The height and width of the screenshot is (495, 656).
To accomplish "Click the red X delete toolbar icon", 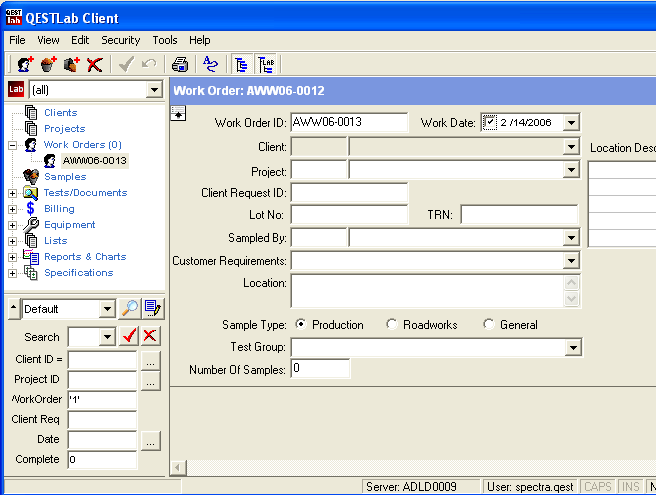I will pyautogui.click(x=95, y=65).
